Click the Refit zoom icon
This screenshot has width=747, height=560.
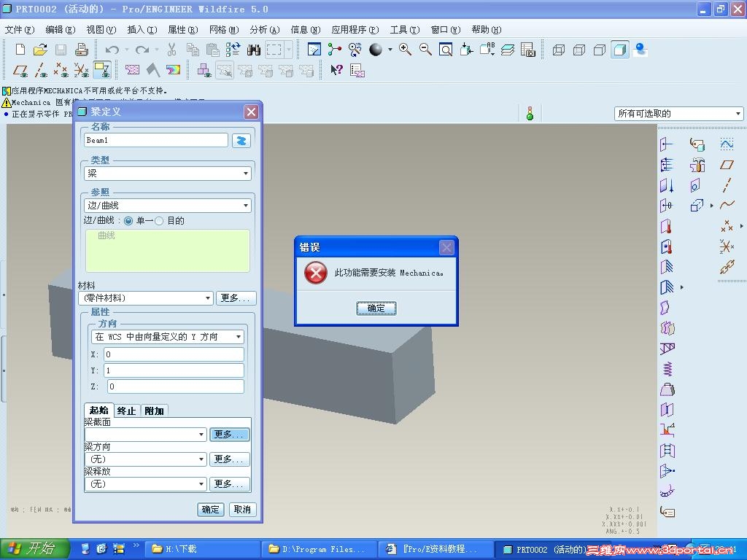coord(446,50)
